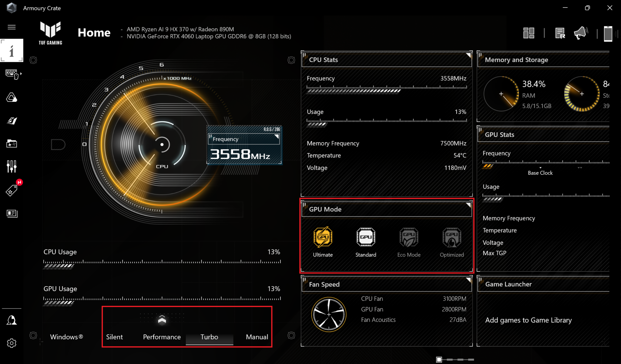Viewport: 621px width, 364px height.
Task: Open Scenario Profiles sliders icon
Action: 12,166
